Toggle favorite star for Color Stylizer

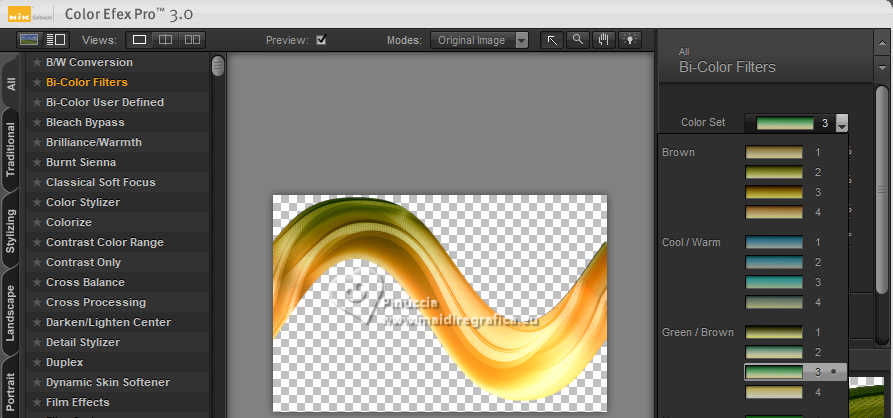click(x=37, y=202)
